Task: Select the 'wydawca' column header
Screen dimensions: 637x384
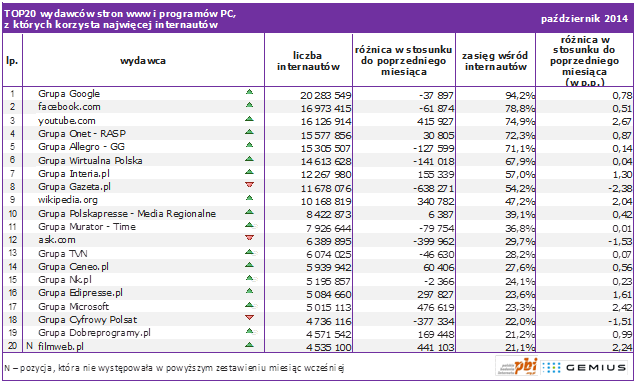Action: pyautogui.click(x=143, y=61)
